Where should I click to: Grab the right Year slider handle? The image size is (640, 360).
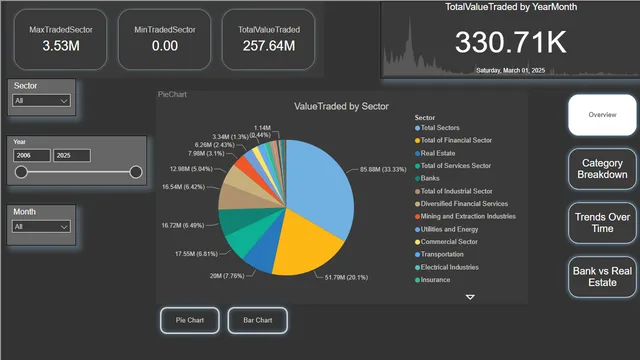136,172
